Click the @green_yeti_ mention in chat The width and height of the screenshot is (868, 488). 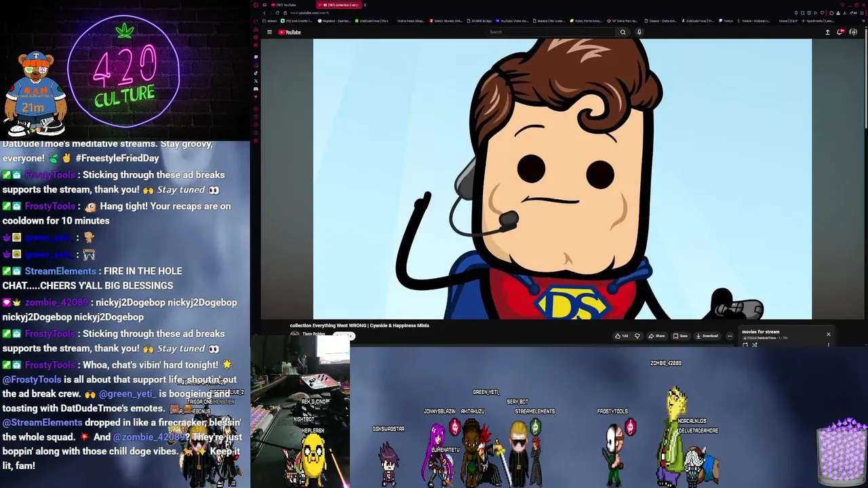click(127, 394)
